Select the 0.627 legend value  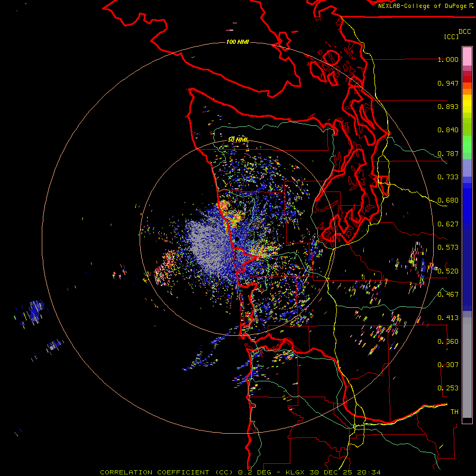point(448,224)
